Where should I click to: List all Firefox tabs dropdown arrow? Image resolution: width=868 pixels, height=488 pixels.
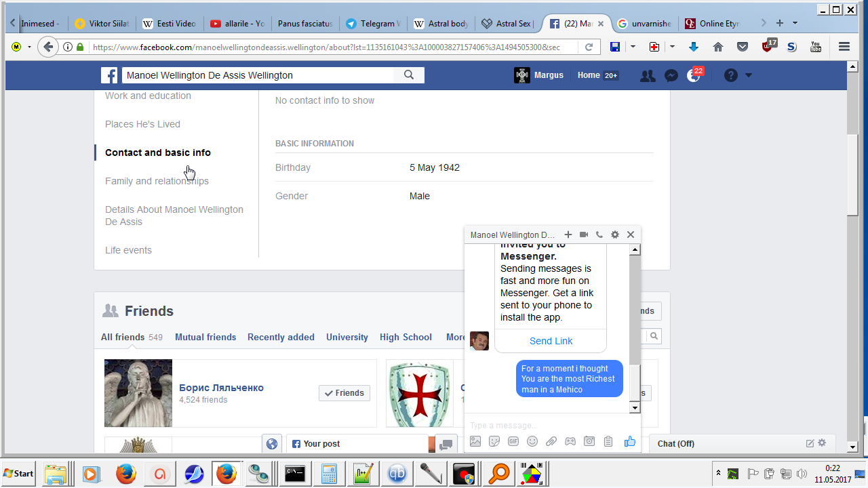(x=795, y=23)
